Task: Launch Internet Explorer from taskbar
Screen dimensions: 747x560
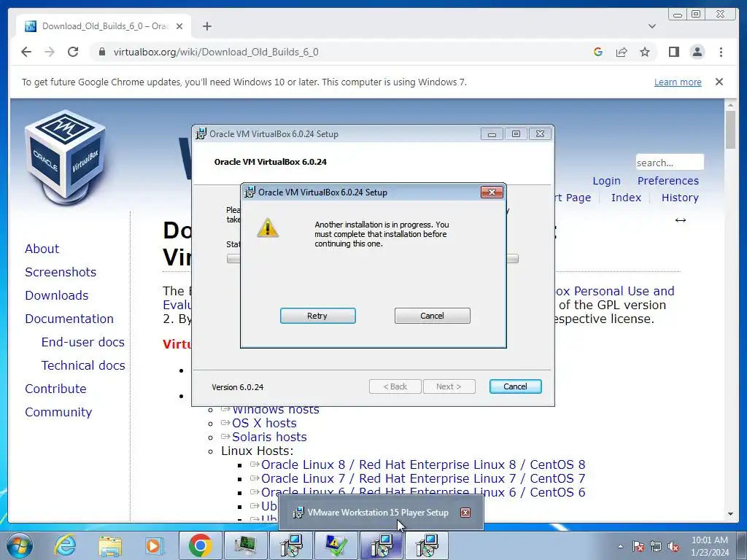Action: 65,545
